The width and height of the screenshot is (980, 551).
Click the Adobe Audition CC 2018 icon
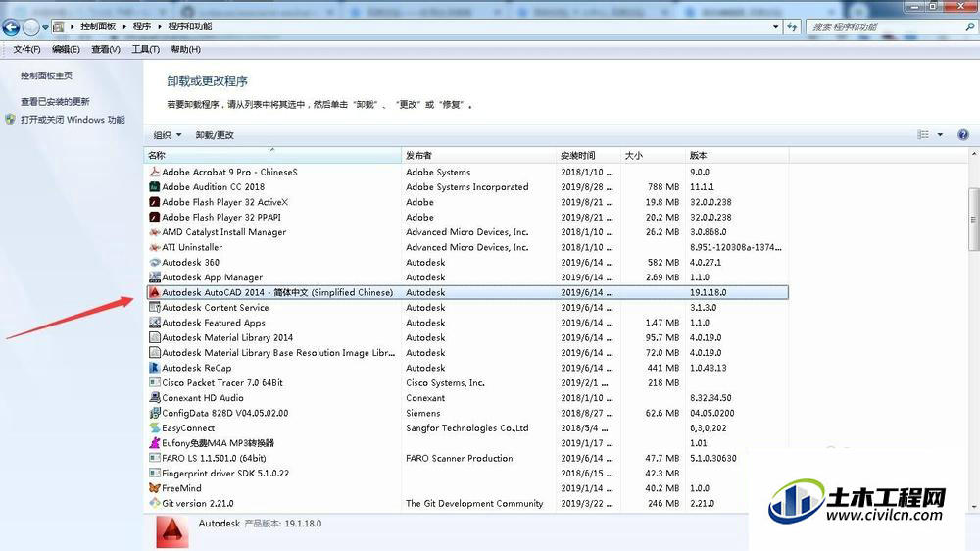point(155,186)
